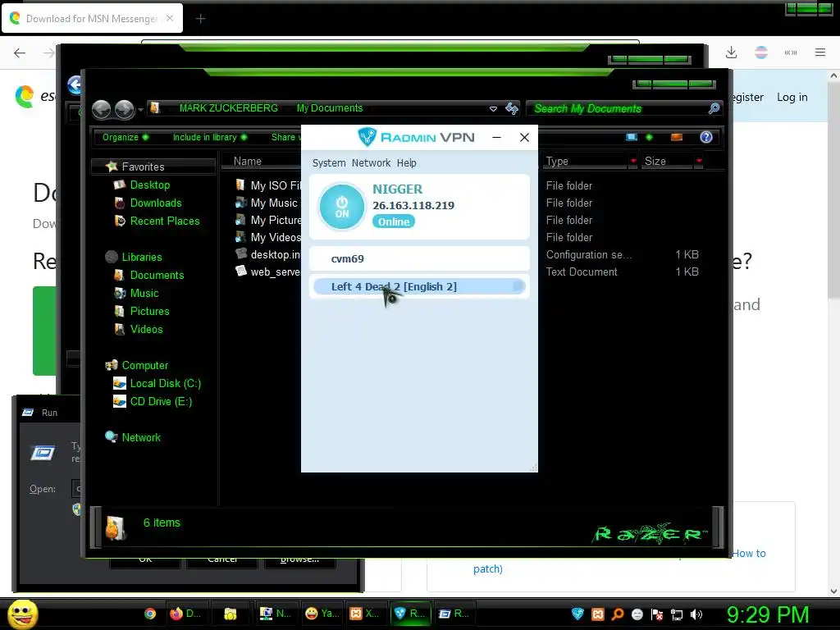840x630 pixels.
Task: Go forward in the Explorer window
Action: click(125, 109)
